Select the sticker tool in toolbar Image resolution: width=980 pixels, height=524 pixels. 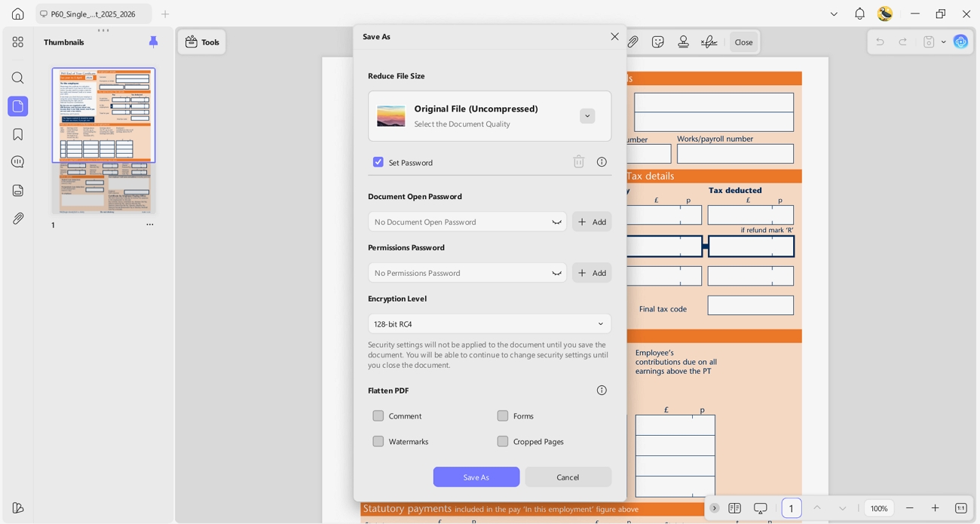(x=658, y=42)
